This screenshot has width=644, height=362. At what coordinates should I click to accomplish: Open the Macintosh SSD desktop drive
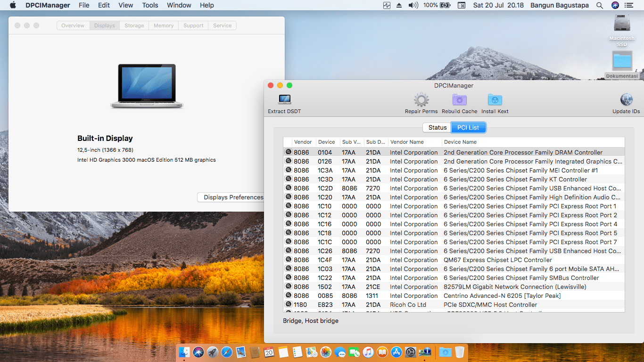[622, 24]
